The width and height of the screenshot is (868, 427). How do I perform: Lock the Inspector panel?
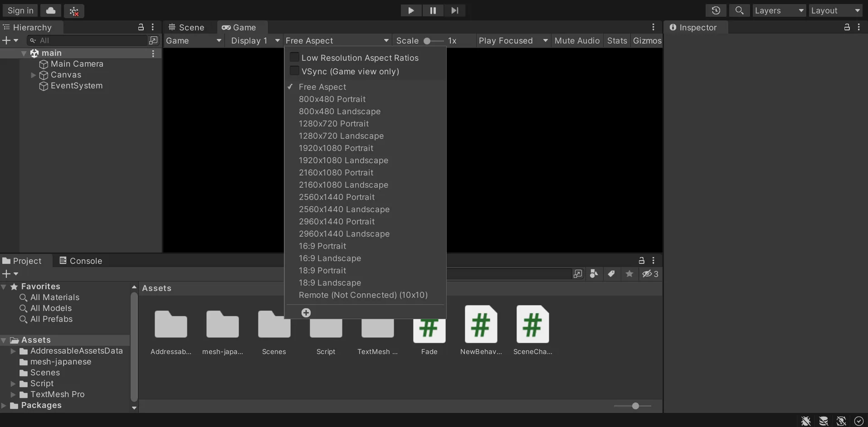847,27
